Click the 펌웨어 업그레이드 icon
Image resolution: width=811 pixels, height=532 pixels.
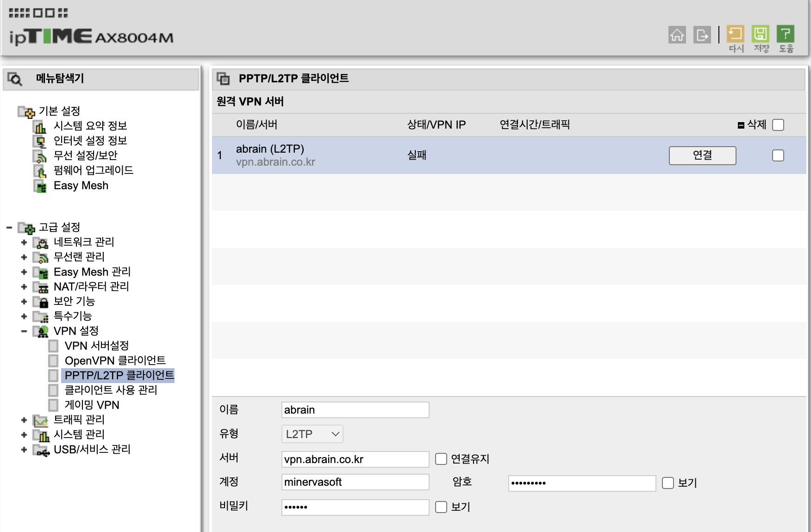(x=41, y=171)
